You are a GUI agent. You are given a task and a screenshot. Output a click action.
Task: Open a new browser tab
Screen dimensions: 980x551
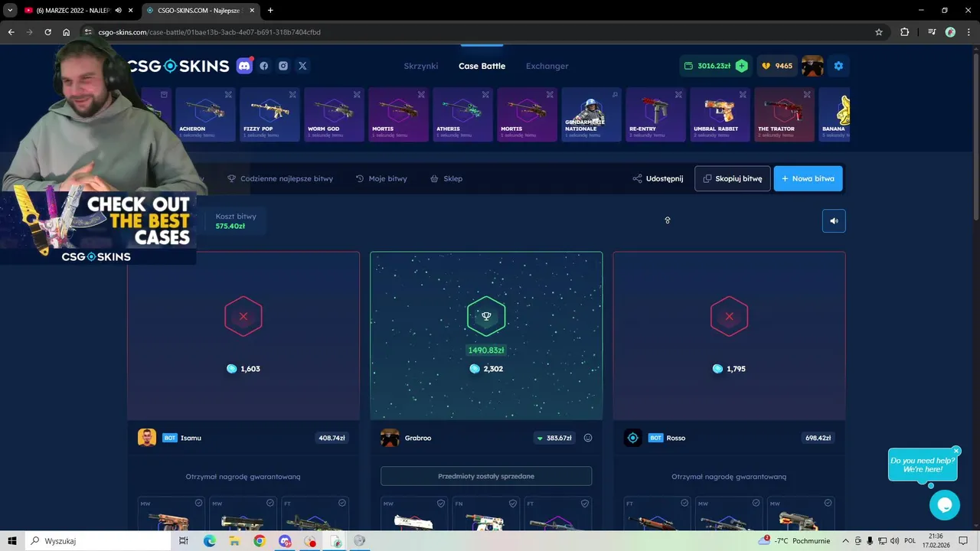pyautogui.click(x=270, y=10)
